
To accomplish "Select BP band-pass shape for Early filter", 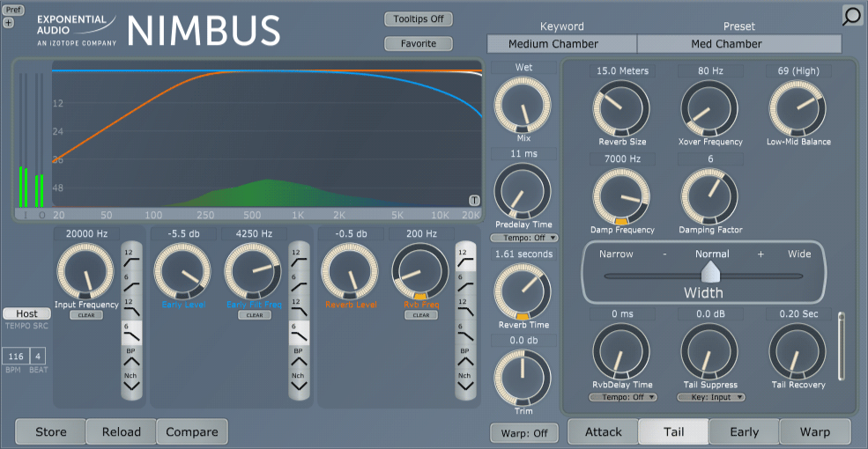I will (299, 358).
